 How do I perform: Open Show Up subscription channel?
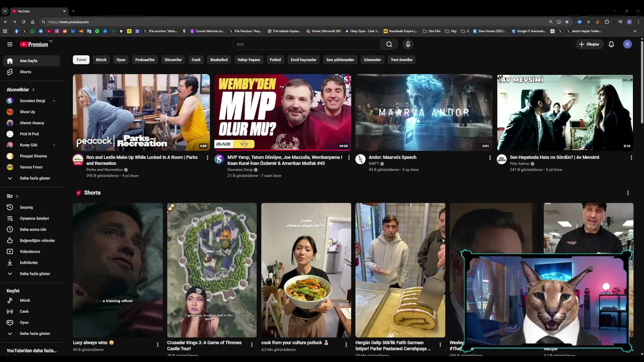pyautogui.click(x=32, y=112)
